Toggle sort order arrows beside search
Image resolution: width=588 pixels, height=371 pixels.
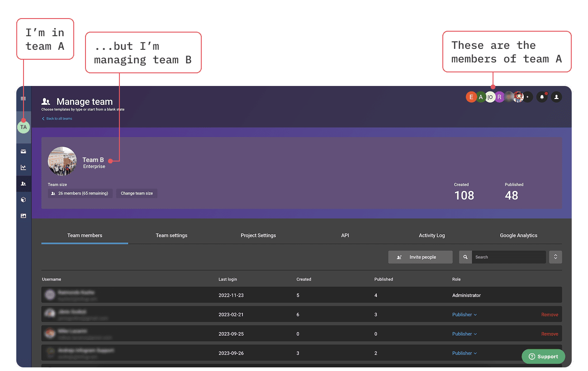(555, 257)
